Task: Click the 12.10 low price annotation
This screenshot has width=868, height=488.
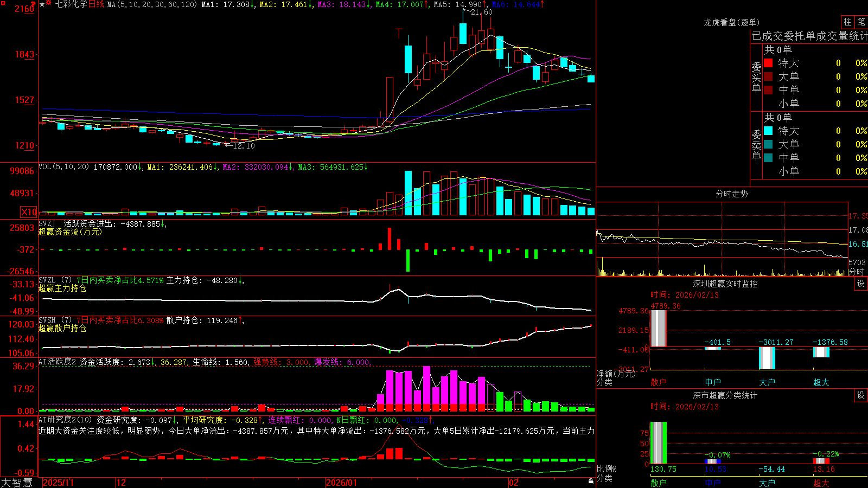Action: pyautogui.click(x=244, y=146)
